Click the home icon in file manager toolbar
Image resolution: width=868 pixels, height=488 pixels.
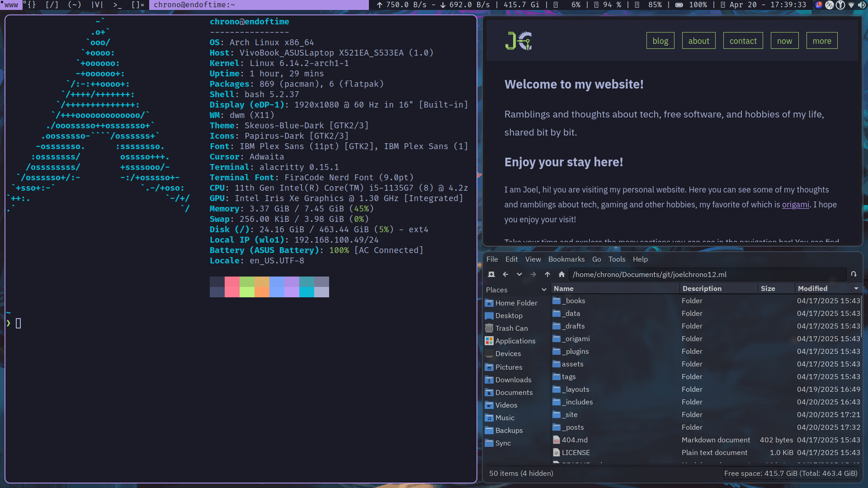click(x=561, y=274)
